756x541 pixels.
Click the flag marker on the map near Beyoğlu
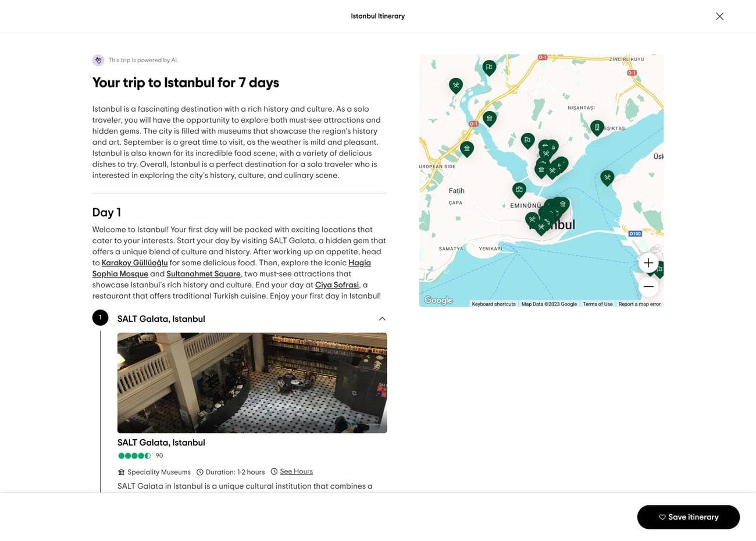[x=527, y=140]
